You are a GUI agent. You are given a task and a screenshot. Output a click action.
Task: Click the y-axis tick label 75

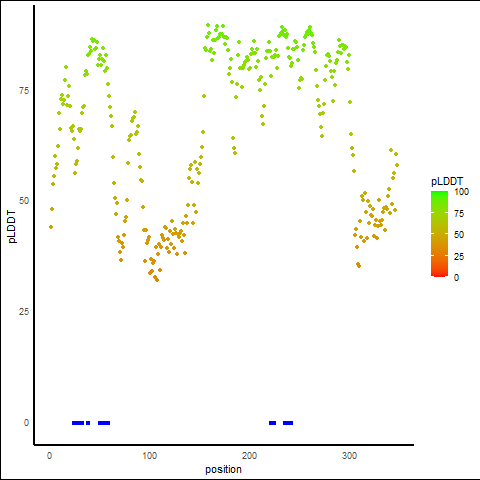click(x=24, y=91)
